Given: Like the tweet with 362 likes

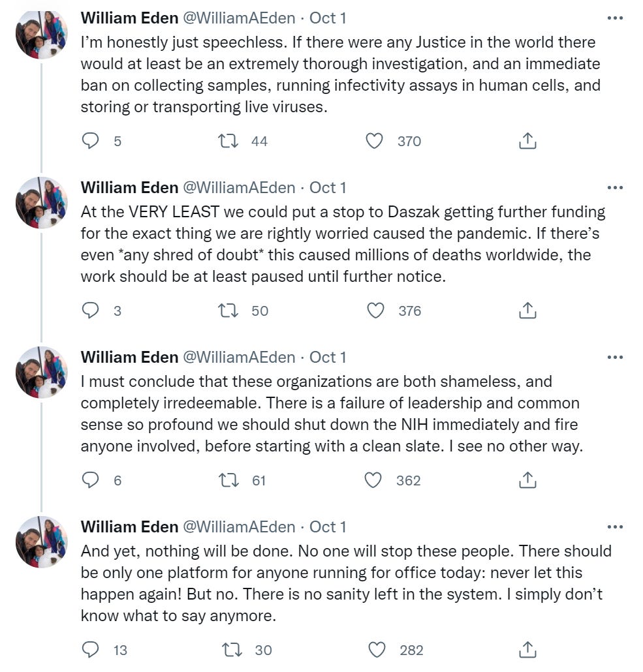Looking at the screenshot, I should pyautogui.click(x=373, y=480).
